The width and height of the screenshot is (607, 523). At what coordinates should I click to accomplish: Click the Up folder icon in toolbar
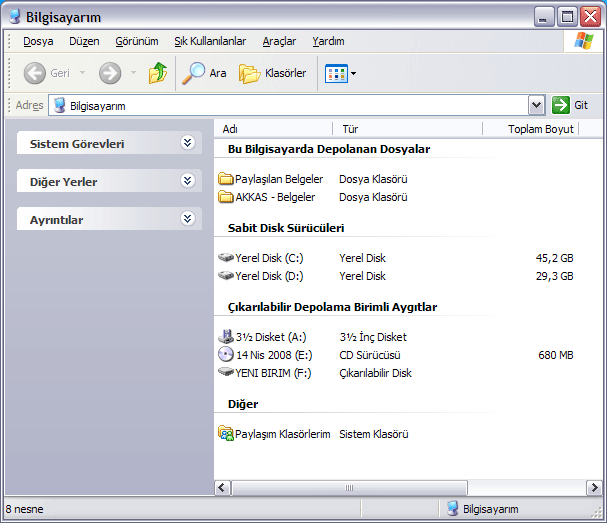coord(158,73)
